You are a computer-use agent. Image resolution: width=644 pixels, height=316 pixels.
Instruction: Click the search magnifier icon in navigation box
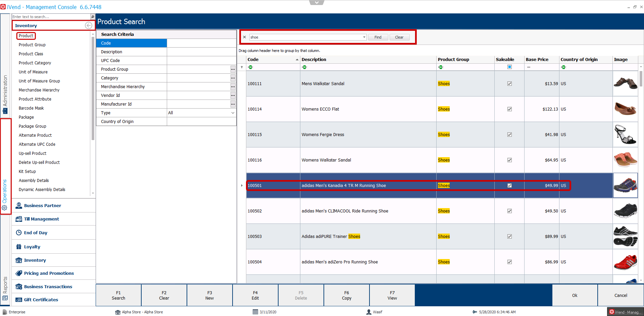(x=93, y=17)
